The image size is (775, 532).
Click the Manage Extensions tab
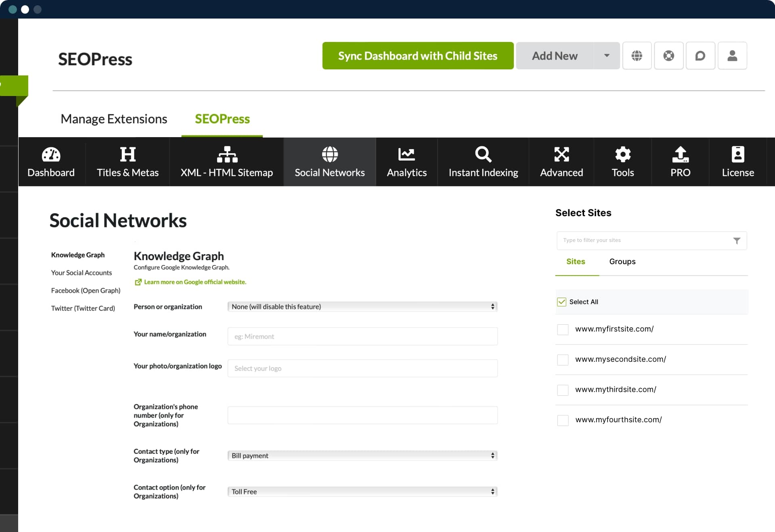[x=114, y=118]
